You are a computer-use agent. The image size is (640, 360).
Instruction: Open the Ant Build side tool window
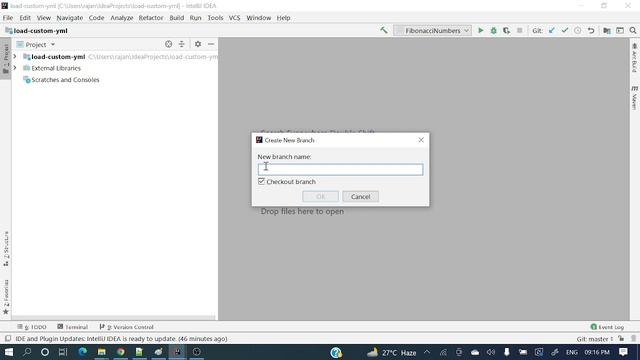click(634, 58)
